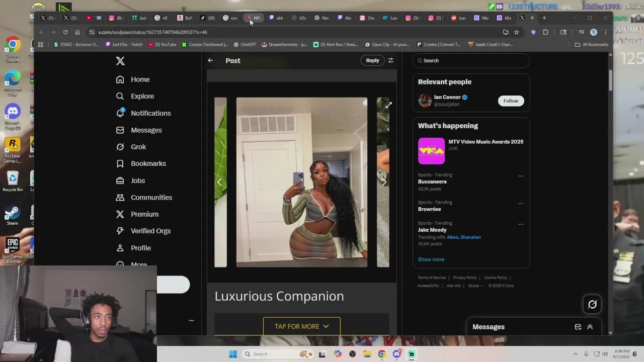The image size is (644, 362).
Task: Open the Chrome apps grid in bookmarks bar
Action: (41, 44)
